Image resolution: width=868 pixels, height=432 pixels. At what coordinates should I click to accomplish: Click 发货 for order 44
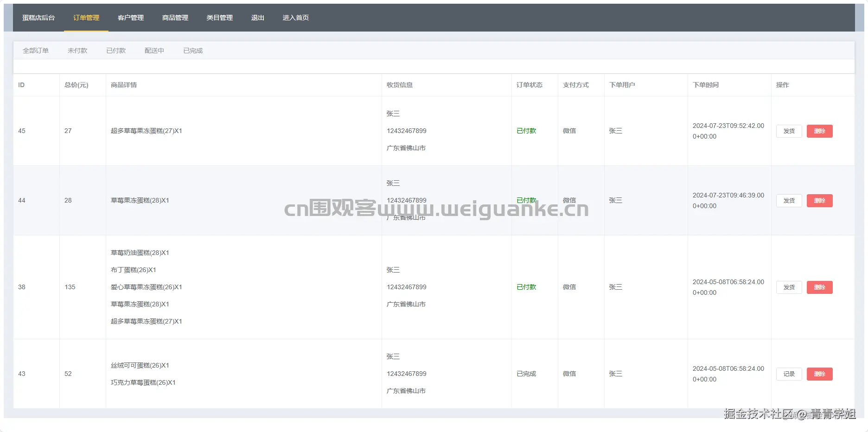click(x=789, y=201)
